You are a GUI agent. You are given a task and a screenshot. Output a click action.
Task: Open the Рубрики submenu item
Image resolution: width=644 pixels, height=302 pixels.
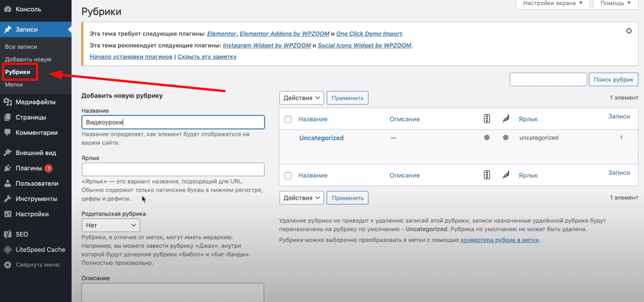point(17,72)
